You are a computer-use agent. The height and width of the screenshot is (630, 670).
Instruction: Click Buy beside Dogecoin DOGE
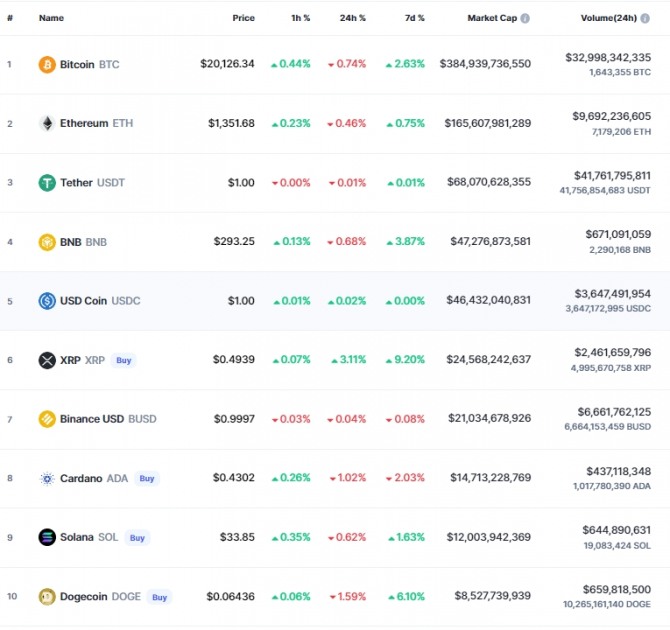[159, 597]
